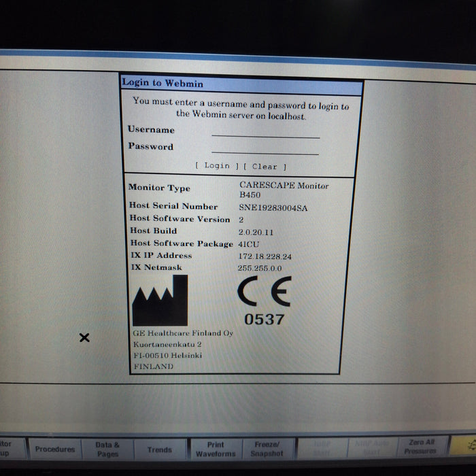Screen dimensions: 476x476
Task: Select the NIBP Auto Start button
Action: 372,447
